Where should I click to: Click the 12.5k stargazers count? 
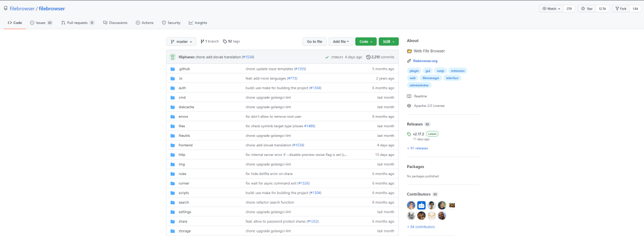[x=602, y=8]
